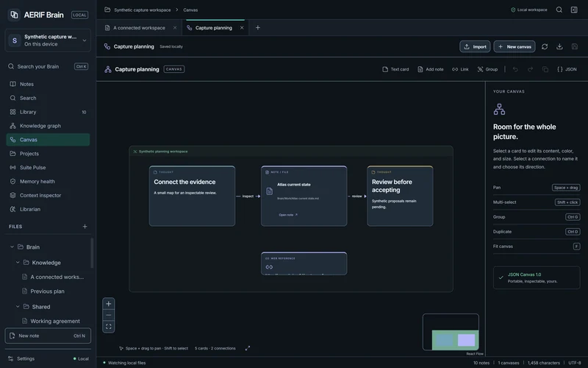Select the Review before accepting card

(400, 196)
